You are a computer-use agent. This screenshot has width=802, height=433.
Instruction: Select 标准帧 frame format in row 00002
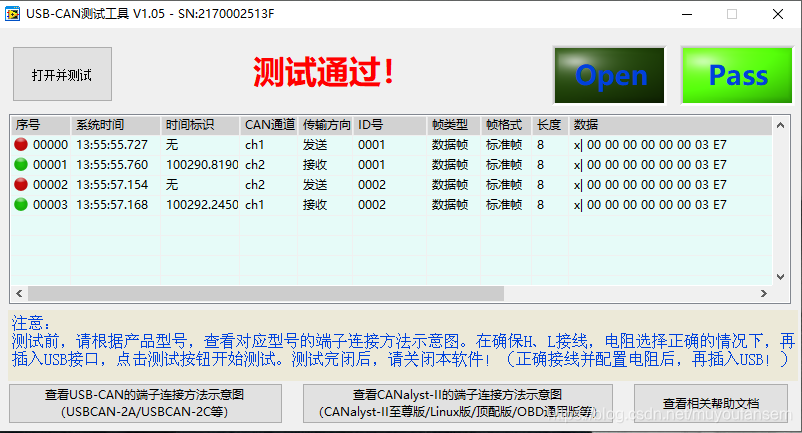coord(504,185)
